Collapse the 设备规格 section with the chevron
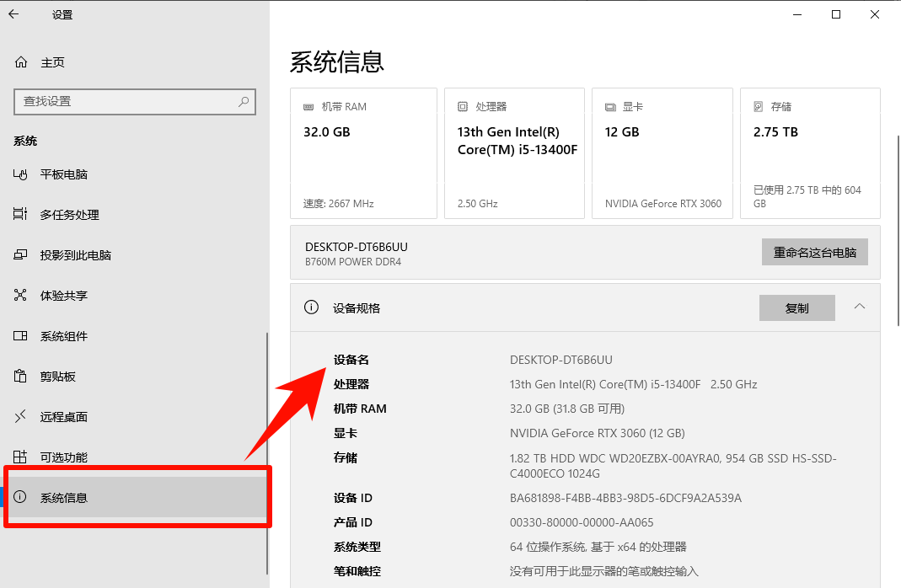Image resolution: width=901 pixels, height=588 pixels. (859, 307)
